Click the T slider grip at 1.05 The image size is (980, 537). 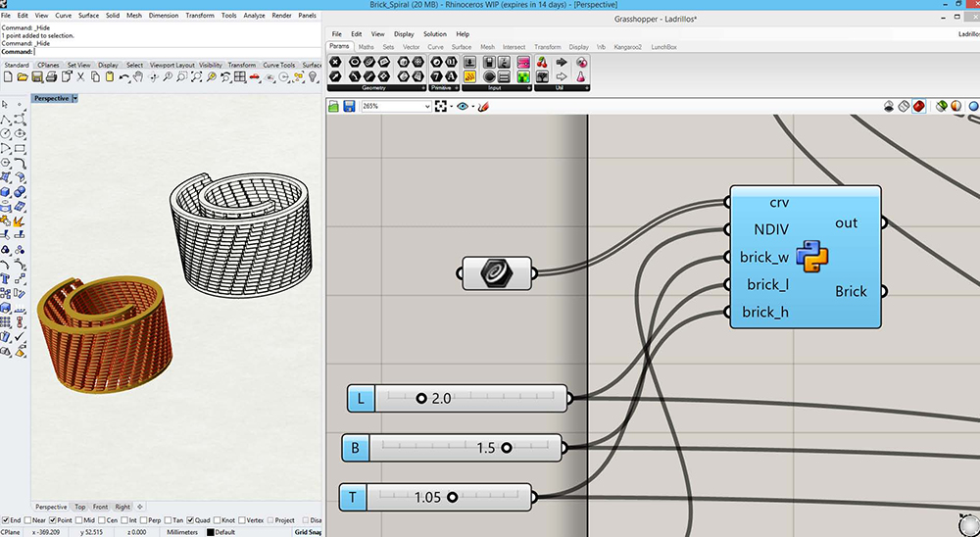pyautogui.click(x=452, y=497)
